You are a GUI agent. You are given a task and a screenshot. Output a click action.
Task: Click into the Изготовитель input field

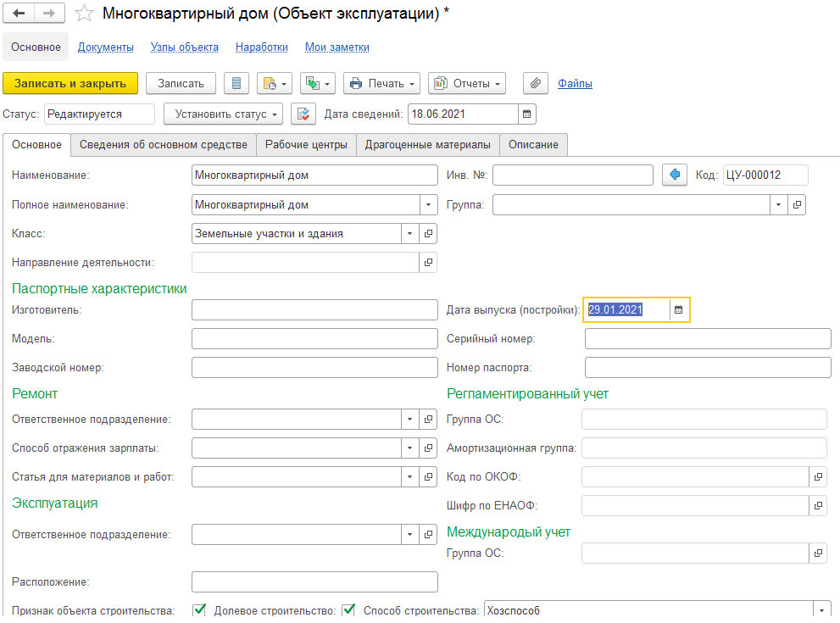click(x=314, y=310)
